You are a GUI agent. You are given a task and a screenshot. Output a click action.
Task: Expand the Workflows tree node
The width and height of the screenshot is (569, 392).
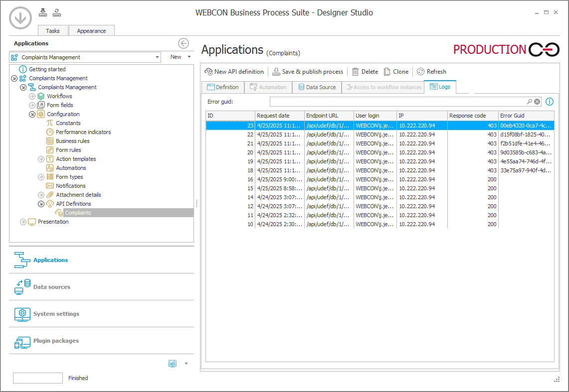[x=32, y=96]
